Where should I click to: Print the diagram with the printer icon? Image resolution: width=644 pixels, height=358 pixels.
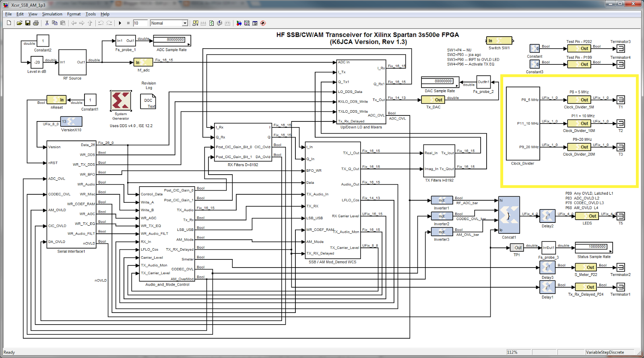coord(36,23)
